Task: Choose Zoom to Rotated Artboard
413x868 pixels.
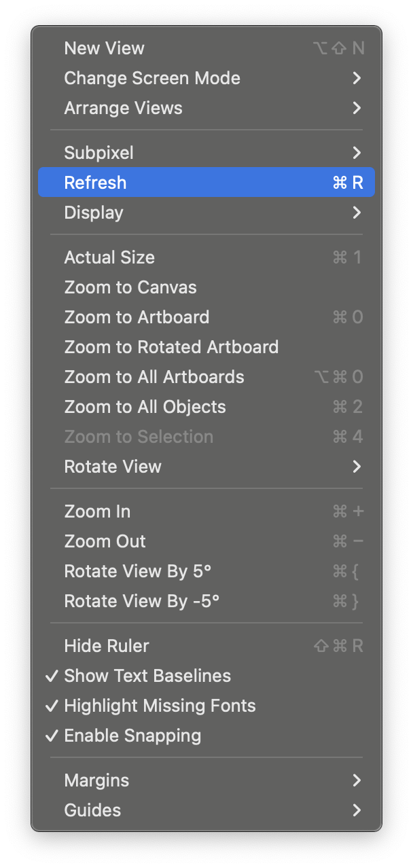Action: (x=171, y=347)
